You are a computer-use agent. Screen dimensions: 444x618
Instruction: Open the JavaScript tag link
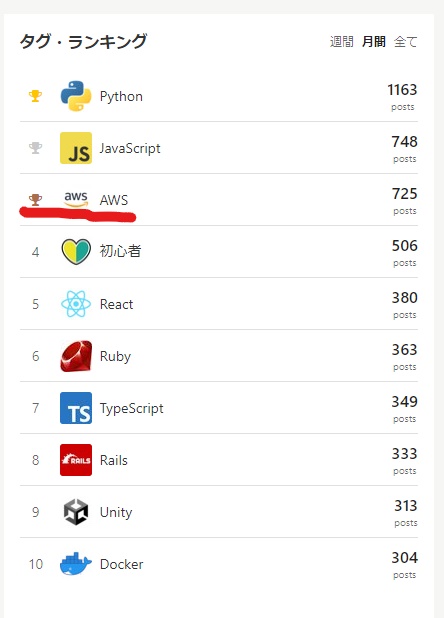pyautogui.click(x=130, y=148)
